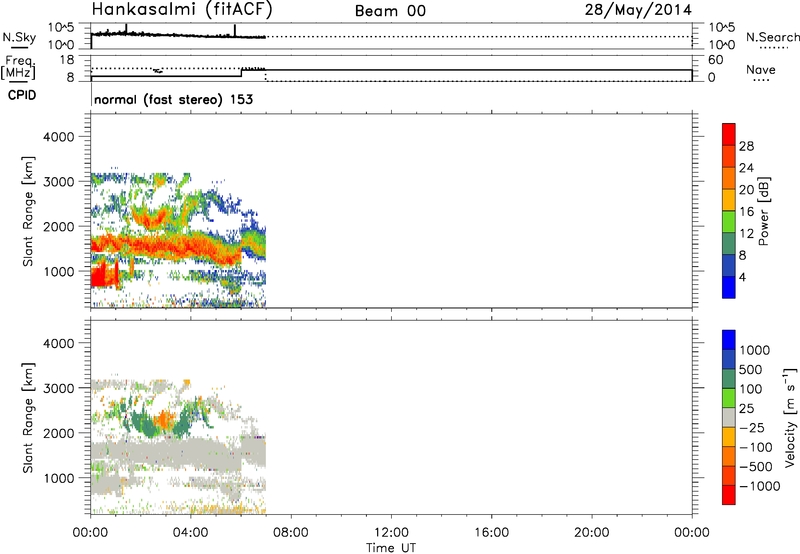
Task: Click the orange negative-velocity patch in the velocity panel
Action: tap(163, 419)
